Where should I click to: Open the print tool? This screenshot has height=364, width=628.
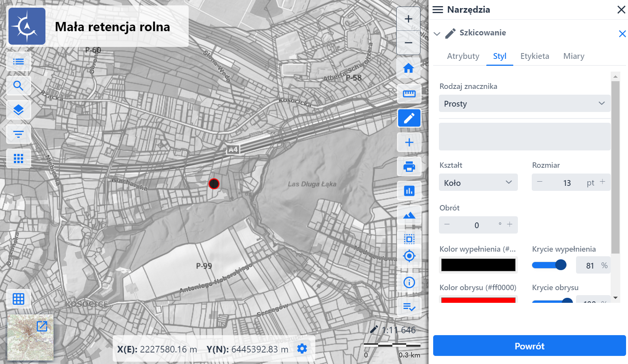coord(409,167)
